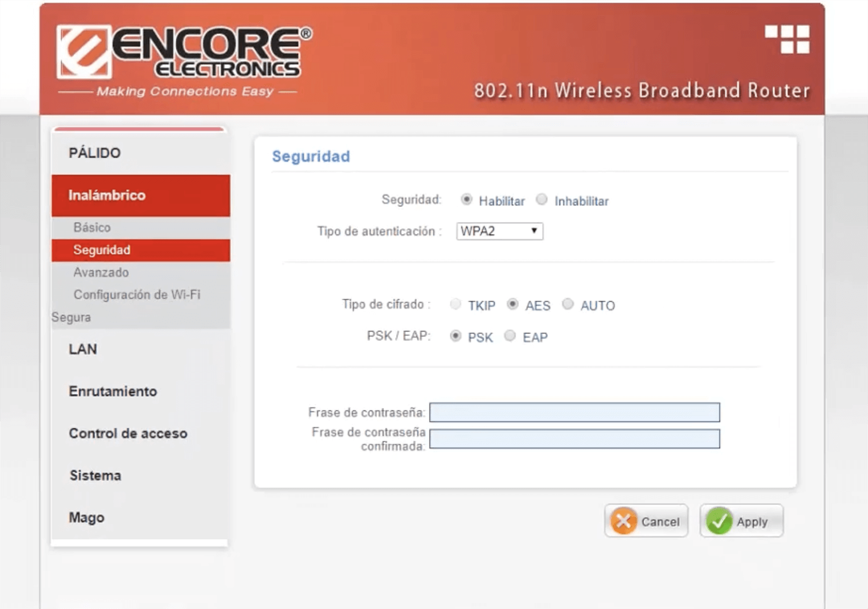Click the Encore Electronics logo
This screenshot has width=868, height=609.
tap(183, 53)
